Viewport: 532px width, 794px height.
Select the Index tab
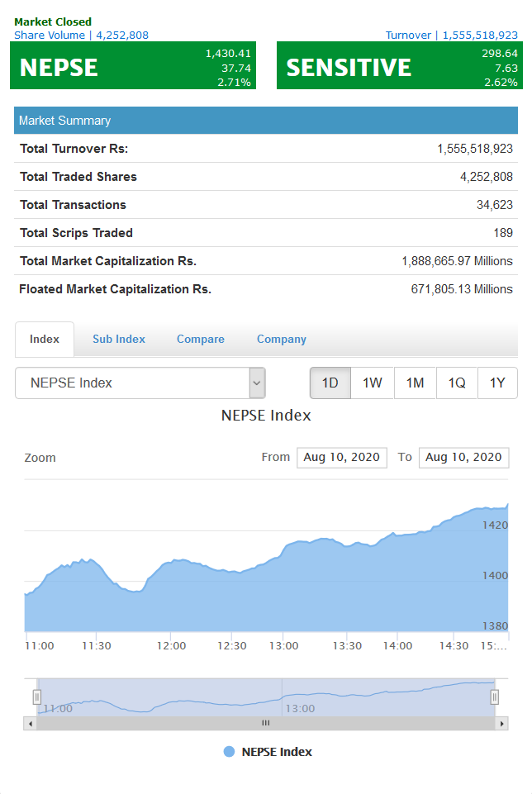[x=45, y=340]
